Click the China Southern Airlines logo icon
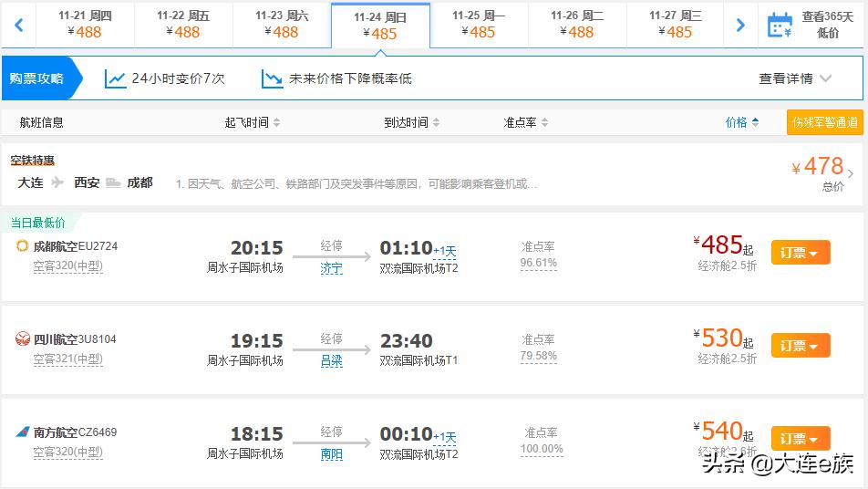The height and width of the screenshot is (489, 868). coord(22,432)
